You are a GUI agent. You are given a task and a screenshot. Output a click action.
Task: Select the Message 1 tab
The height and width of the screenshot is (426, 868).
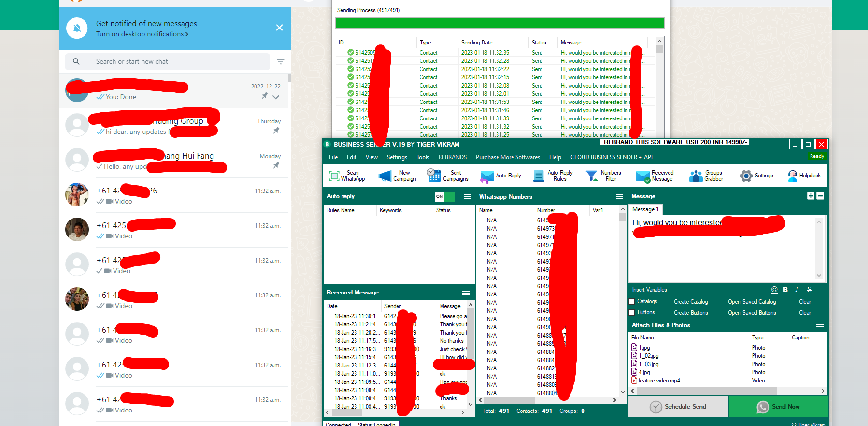tap(645, 209)
